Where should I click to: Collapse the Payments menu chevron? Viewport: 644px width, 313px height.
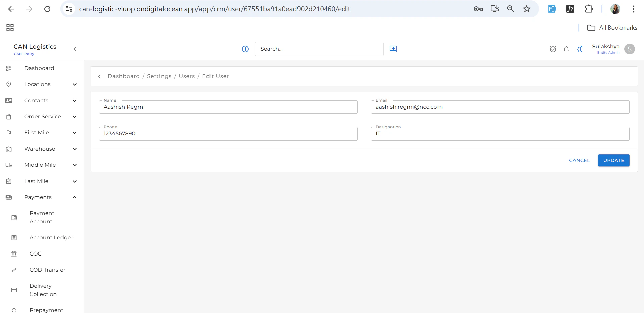75,197
